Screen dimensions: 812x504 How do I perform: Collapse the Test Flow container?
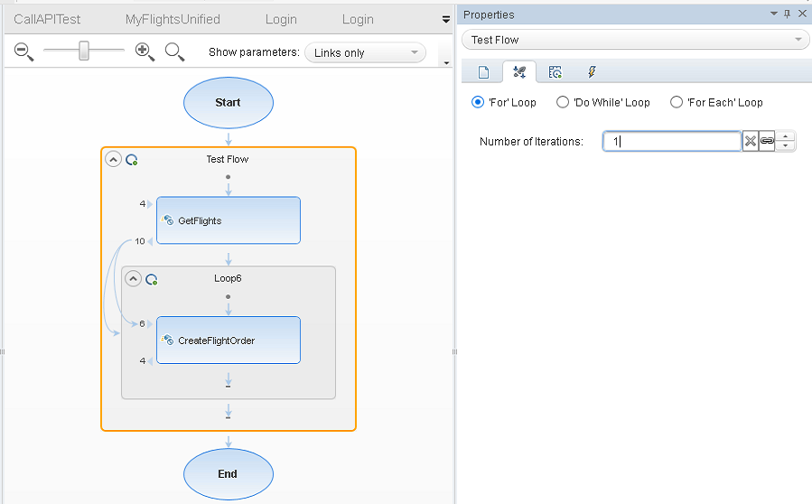(x=113, y=160)
